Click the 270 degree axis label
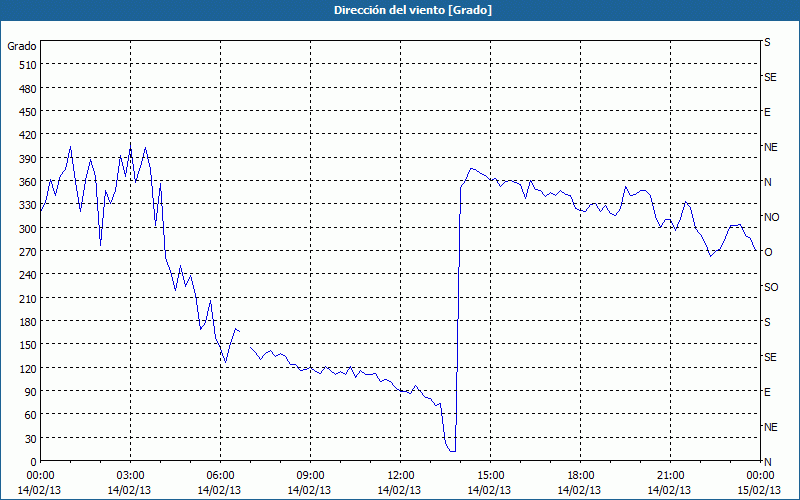The image size is (800, 500). click(x=28, y=252)
